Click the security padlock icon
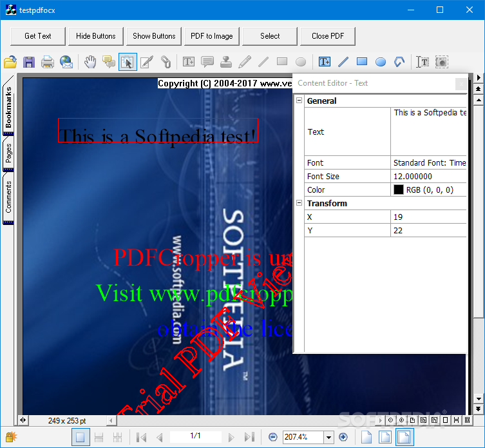The height and width of the screenshot is (448, 485). coord(11,437)
